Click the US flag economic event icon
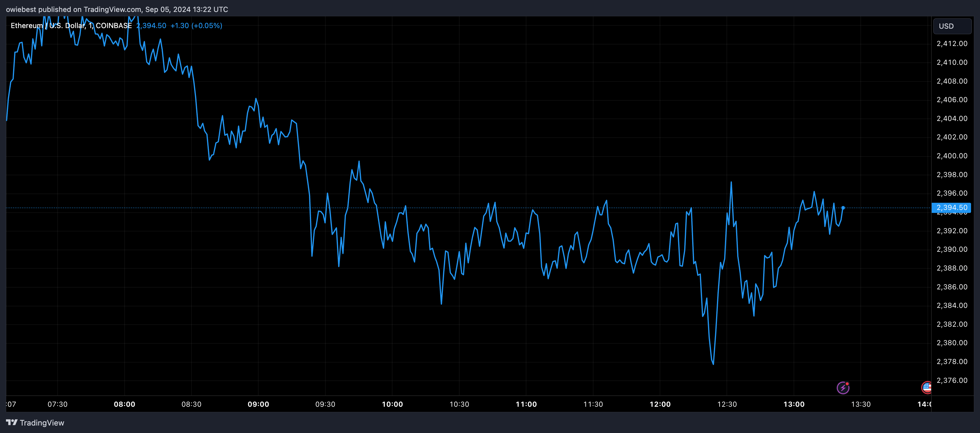 tap(927, 388)
